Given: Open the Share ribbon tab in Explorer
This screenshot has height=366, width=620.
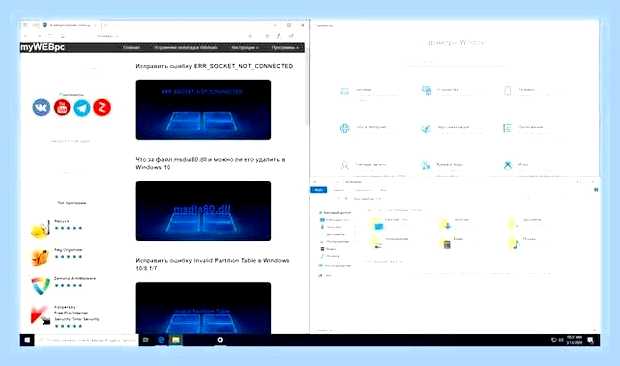Looking at the screenshot, I should click(362, 190).
